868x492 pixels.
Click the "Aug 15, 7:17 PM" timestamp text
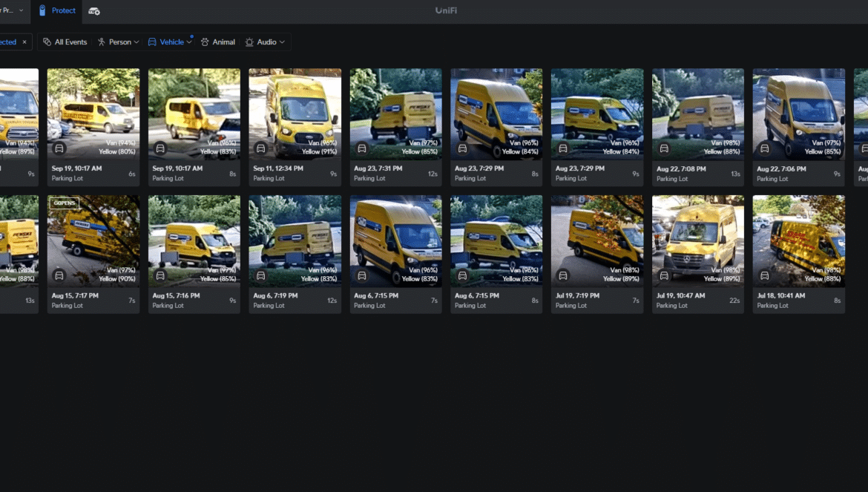pos(75,295)
